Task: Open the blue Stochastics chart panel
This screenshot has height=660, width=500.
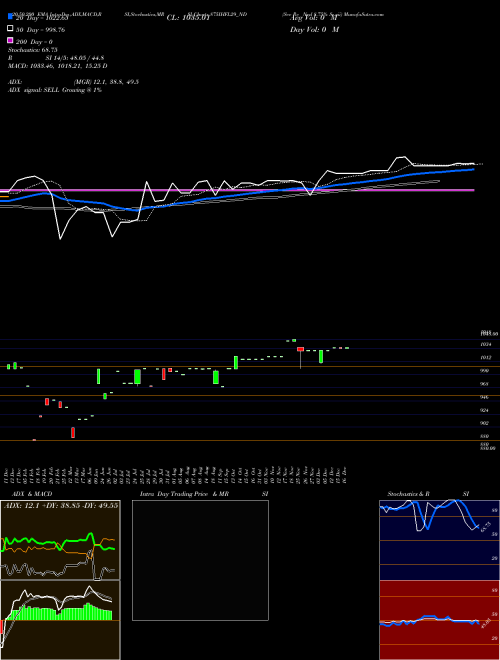Action: (439, 540)
